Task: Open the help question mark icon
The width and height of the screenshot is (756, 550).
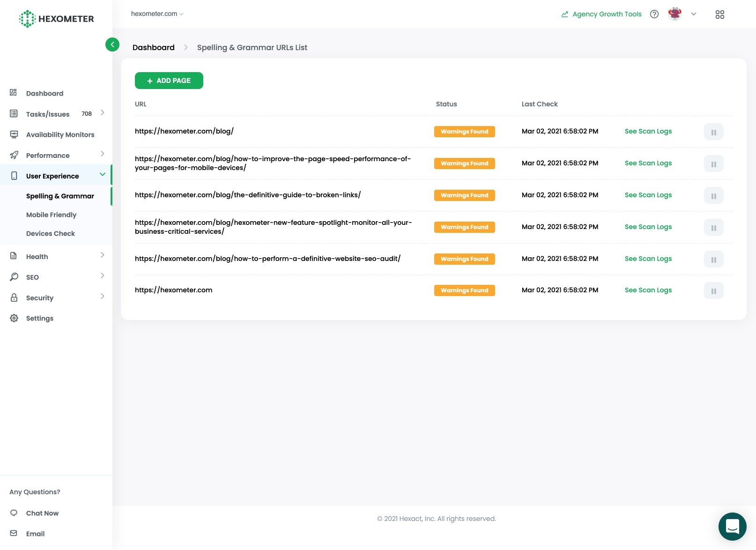Action: (x=654, y=14)
